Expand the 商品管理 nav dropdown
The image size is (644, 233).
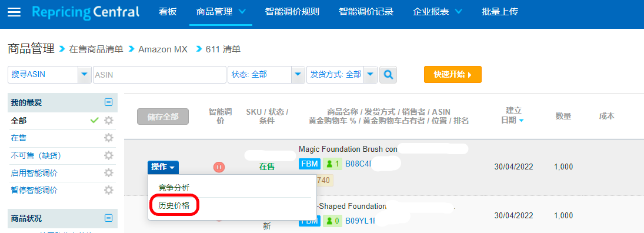click(x=242, y=12)
